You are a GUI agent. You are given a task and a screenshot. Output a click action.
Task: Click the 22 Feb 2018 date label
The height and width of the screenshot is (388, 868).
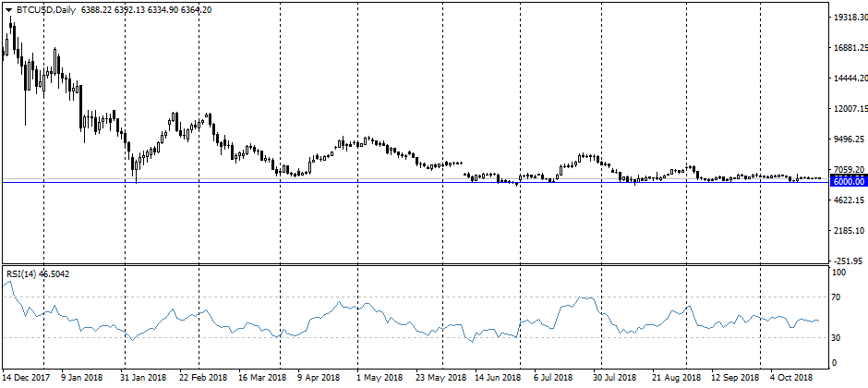204,378
